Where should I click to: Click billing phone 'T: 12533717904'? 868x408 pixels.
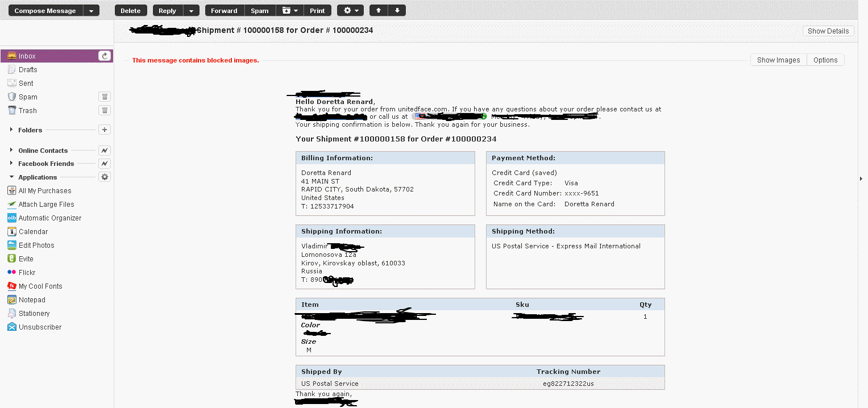[x=327, y=206]
